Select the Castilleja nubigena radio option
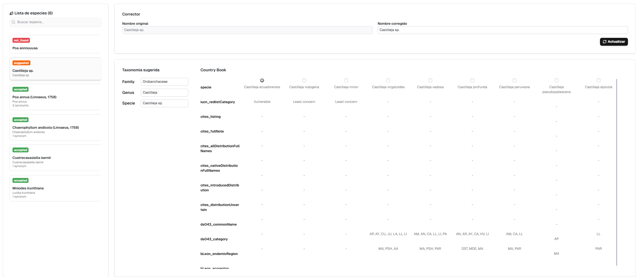This screenshot has height=280, width=644. (304, 81)
